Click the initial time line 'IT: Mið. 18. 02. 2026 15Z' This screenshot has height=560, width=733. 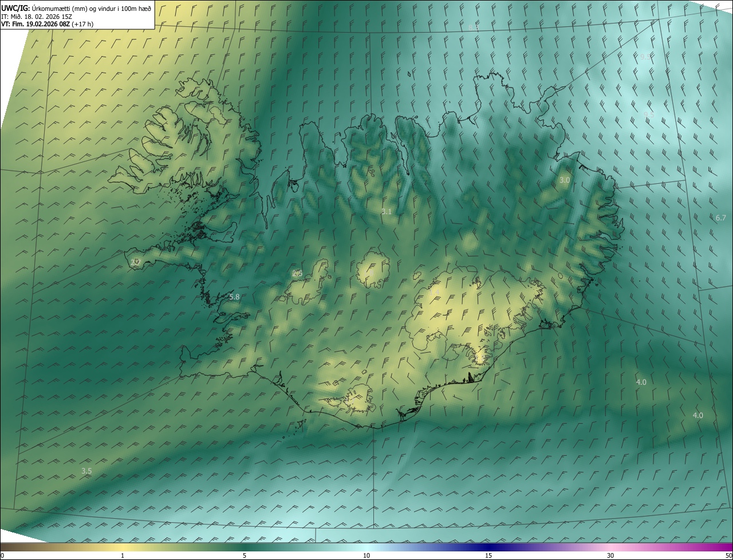click(x=37, y=17)
